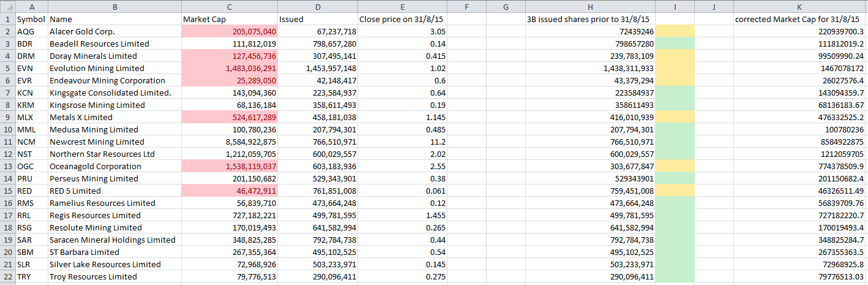The image size is (868, 285).
Task: Select red cell 524,617,289
Action: click(230, 117)
